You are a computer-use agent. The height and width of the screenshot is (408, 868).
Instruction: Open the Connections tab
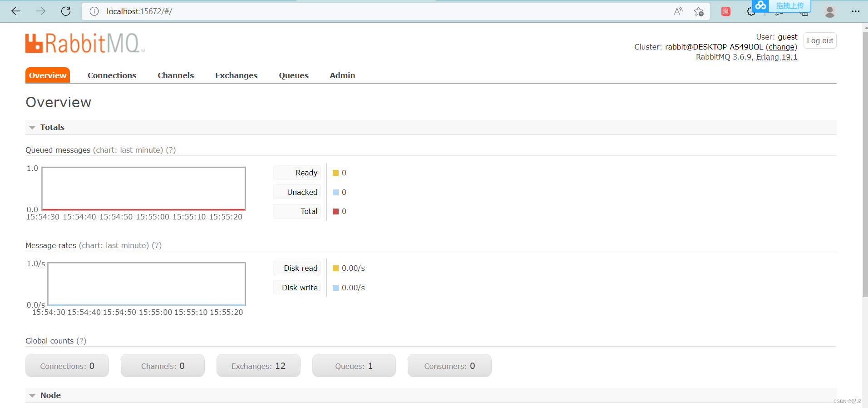click(112, 75)
